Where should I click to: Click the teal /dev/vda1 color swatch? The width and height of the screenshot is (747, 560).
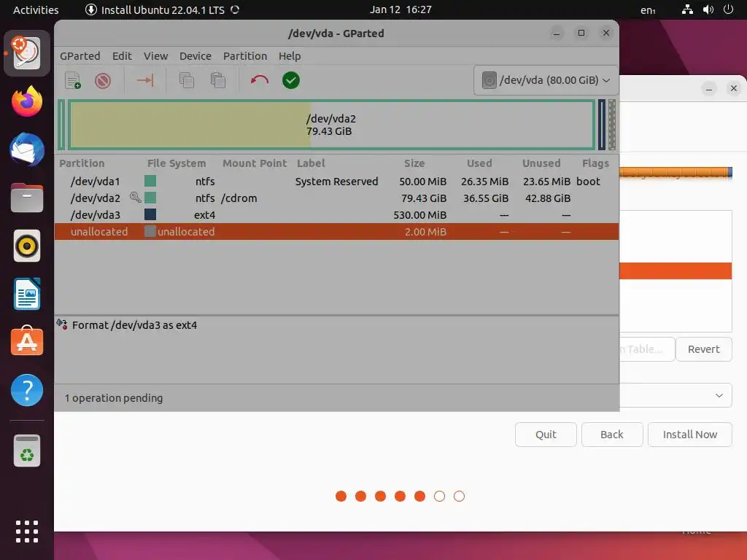[150, 181]
